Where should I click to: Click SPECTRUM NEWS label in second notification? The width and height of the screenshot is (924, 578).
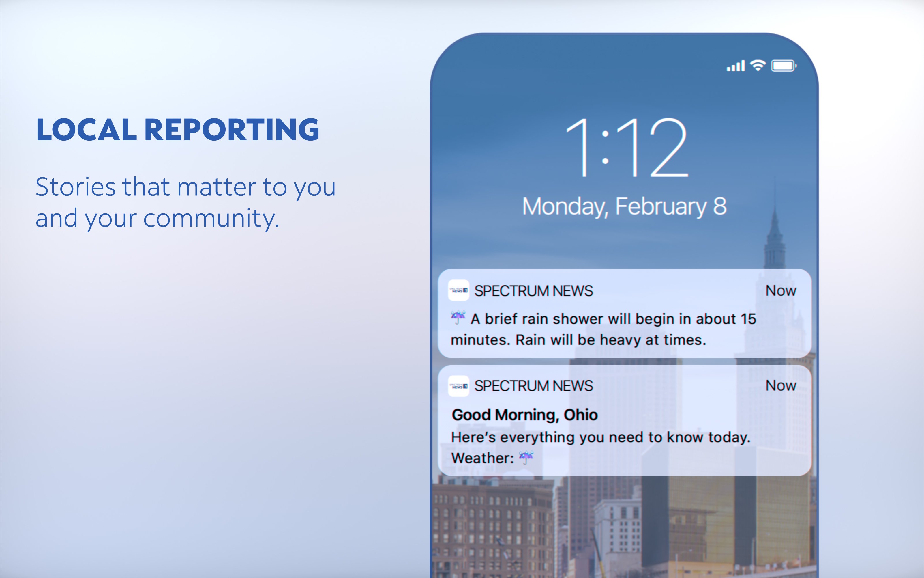(x=533, y=386)
